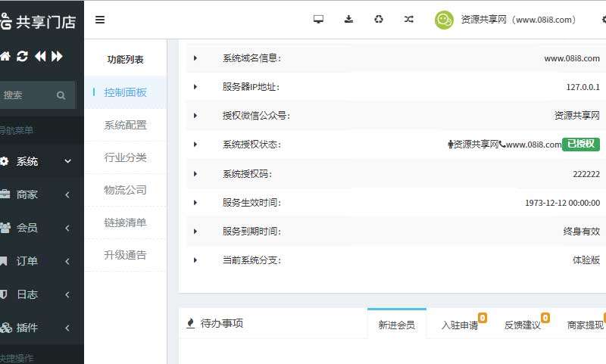Expand the 会员 menu chevron
This screenshot has width=606, height=364.
[x=67, y=228]
